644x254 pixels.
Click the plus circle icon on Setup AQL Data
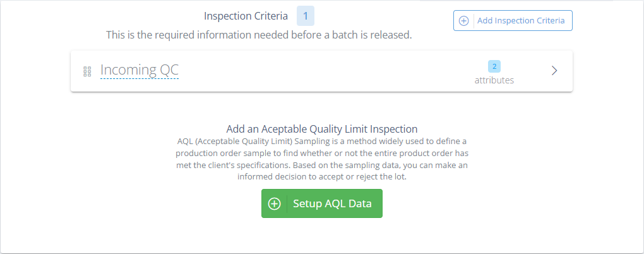pos(274,203)
